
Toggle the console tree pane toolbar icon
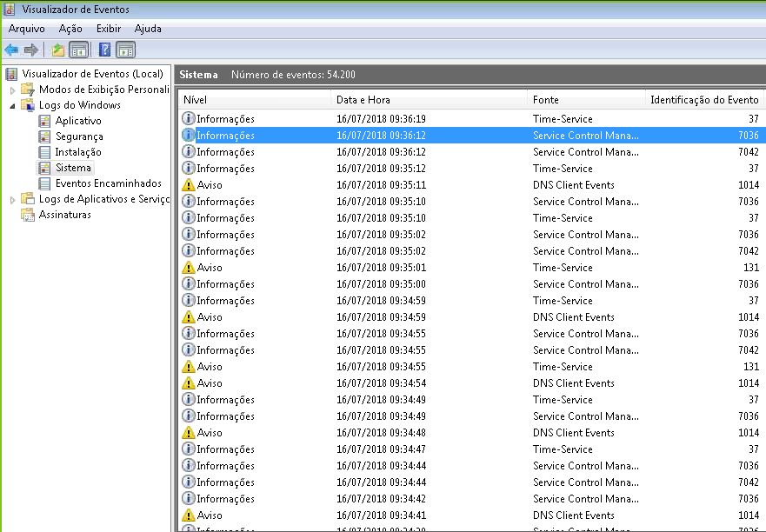click(78, 50)
